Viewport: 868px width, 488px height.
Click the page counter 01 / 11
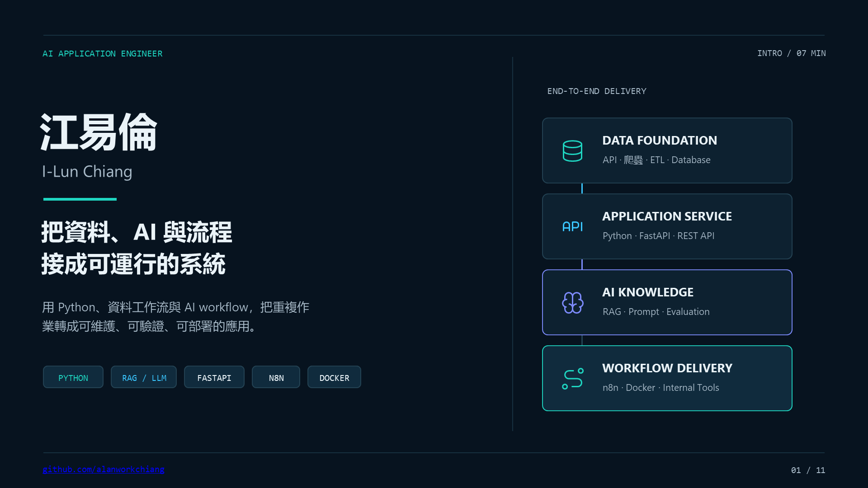tap(808, 470)
